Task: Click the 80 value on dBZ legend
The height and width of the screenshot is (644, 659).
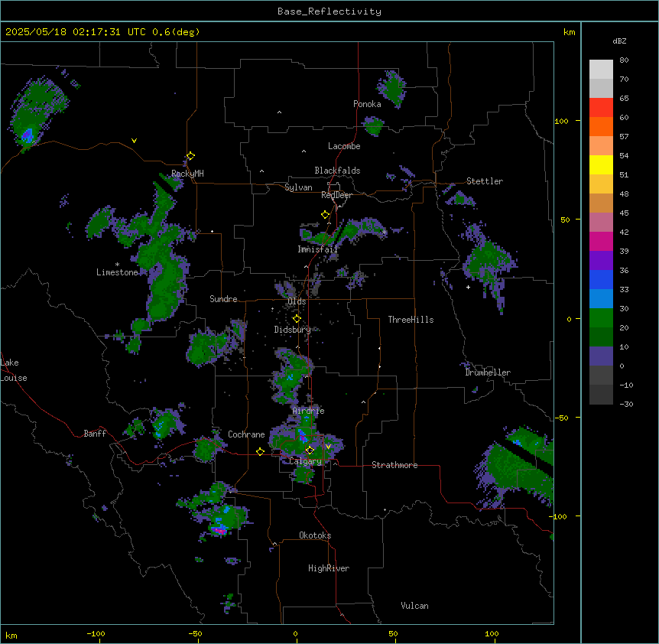Action: coord(624,60)
